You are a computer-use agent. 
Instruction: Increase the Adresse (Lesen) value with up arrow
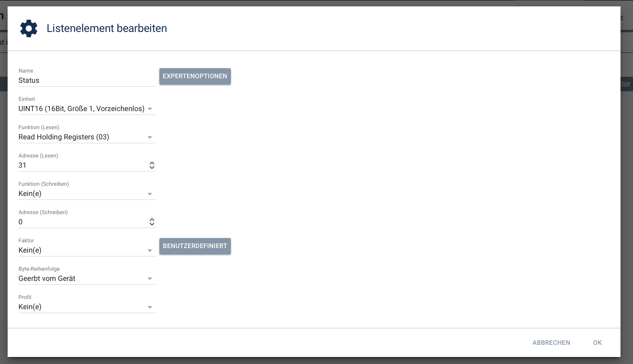pyautogui.click(x=152, y=163)
